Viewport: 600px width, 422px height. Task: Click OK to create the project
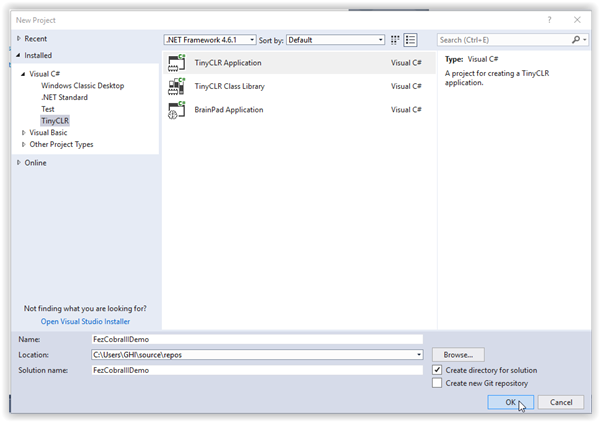coord(510,402)
